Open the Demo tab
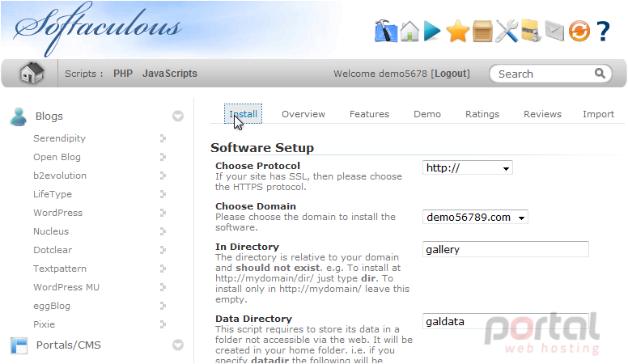Screen dimensions: 628x364 pos(427,114)
